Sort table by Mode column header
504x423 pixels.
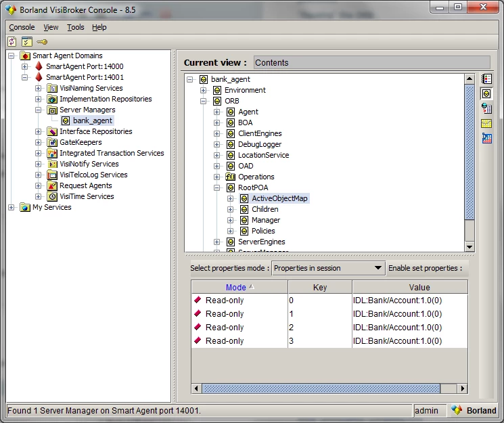239,287
